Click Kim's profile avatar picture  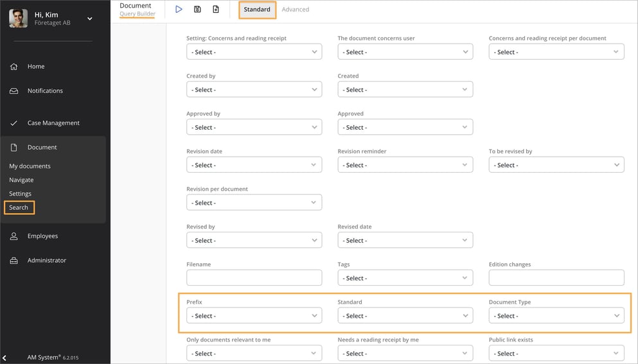(18, 19)
